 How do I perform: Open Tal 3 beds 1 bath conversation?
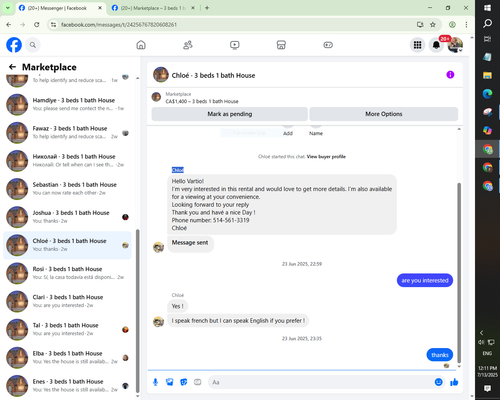pos(68,329)
